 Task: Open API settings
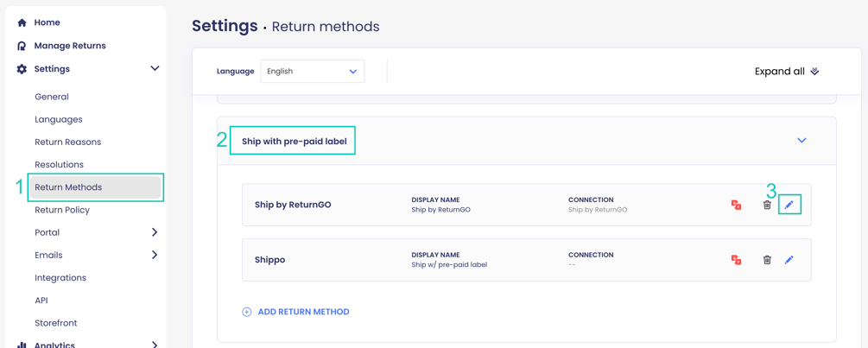point(41,301)
